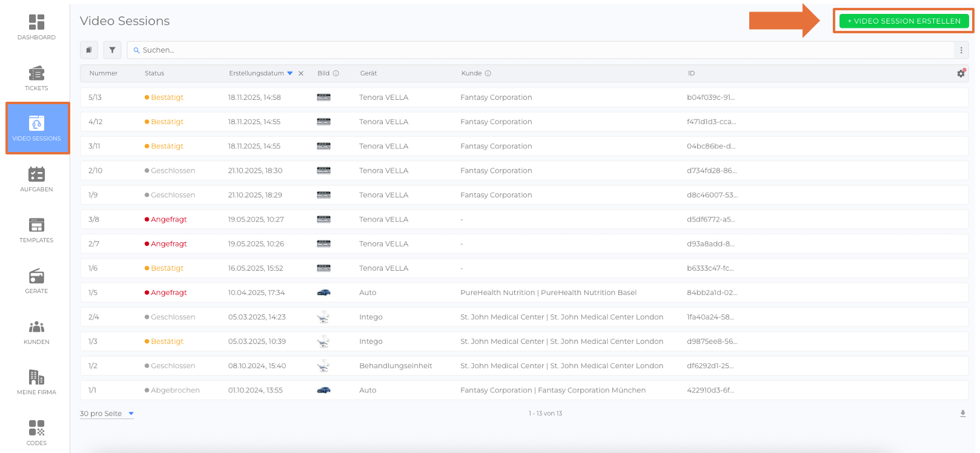Click into the Suchen search field

pos(539,50)
